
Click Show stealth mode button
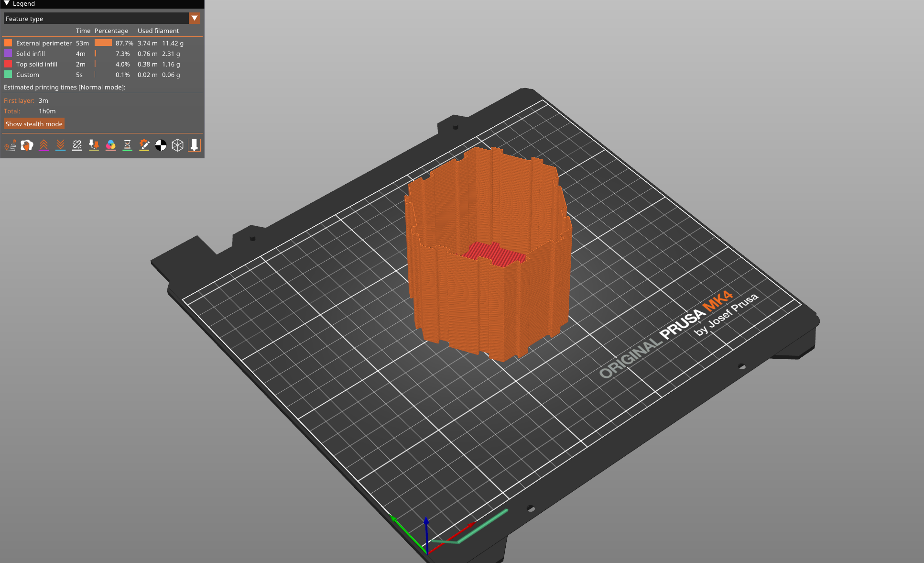34,124
